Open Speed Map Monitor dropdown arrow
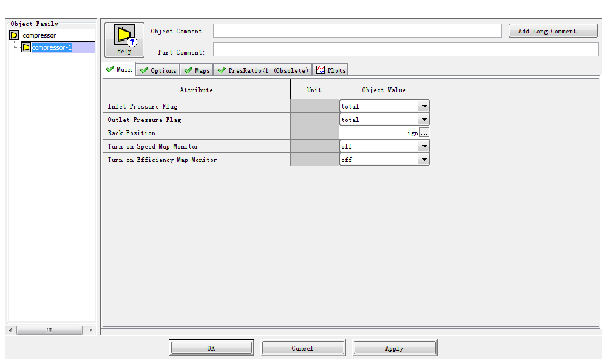Screen dimensions: 607x364 point(424,146)
